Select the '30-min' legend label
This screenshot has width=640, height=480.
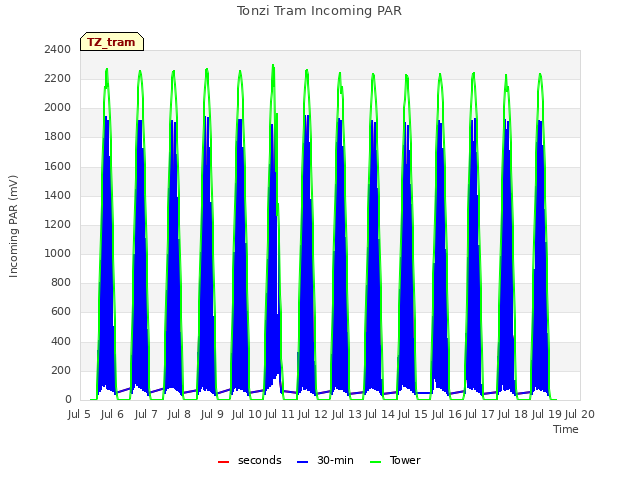pos(335,460)
